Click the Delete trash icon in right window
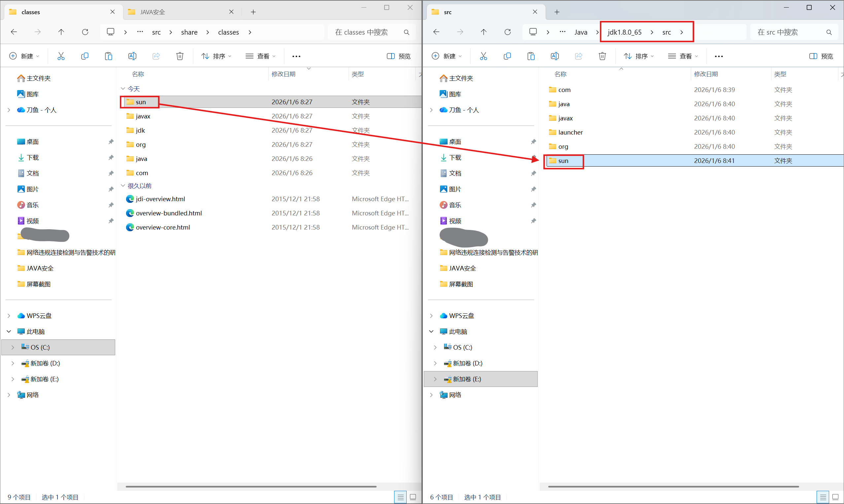This screenshot has height=504, width=844. [x=602, y=56]
